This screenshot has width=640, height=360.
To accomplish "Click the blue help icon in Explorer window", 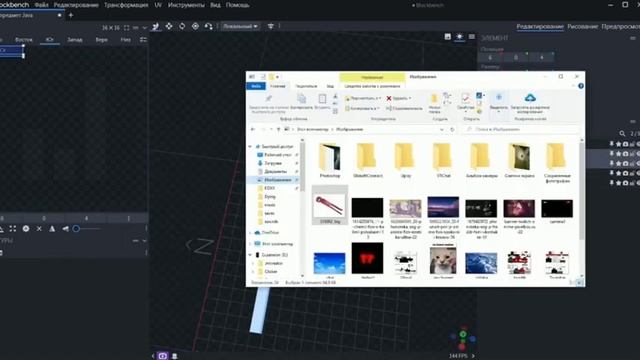I will [x=581, y=86].
